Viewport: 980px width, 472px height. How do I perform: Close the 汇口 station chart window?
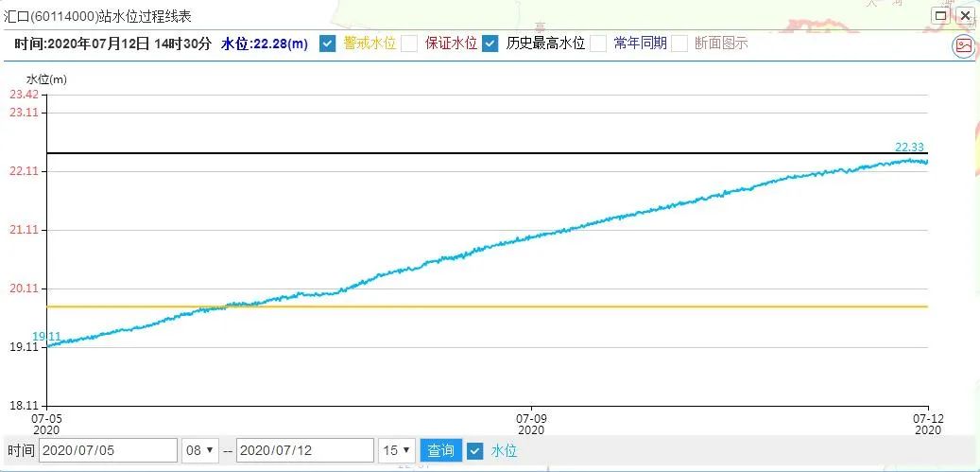tap(965, 15)
